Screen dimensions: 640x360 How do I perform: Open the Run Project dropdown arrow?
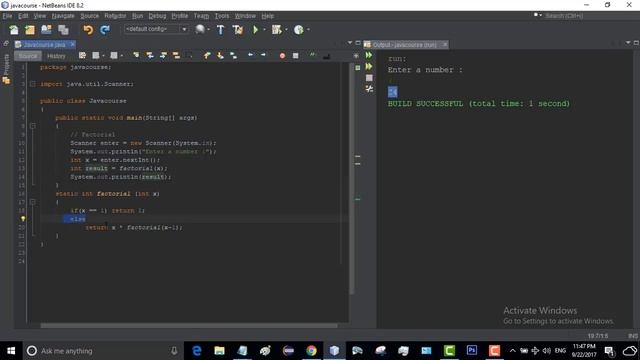[x=264, y=29]
